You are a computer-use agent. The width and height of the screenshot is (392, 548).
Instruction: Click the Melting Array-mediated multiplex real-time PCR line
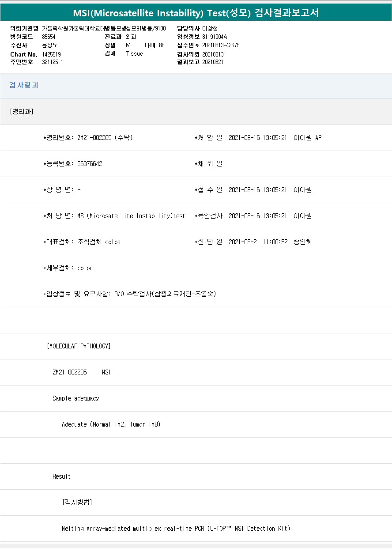point(176,529)
